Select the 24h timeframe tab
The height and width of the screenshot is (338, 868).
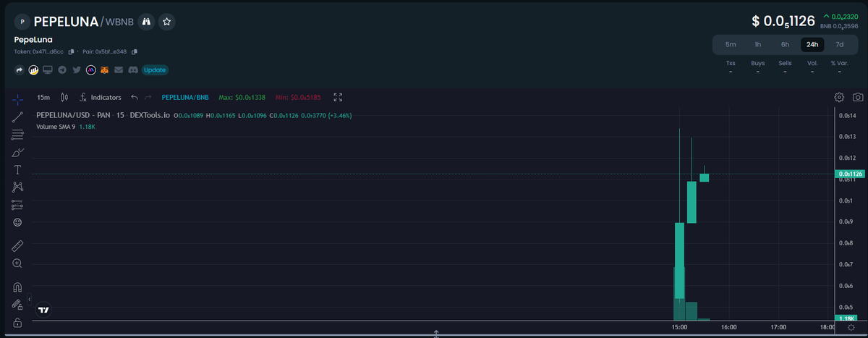click(x=812, y=44)
